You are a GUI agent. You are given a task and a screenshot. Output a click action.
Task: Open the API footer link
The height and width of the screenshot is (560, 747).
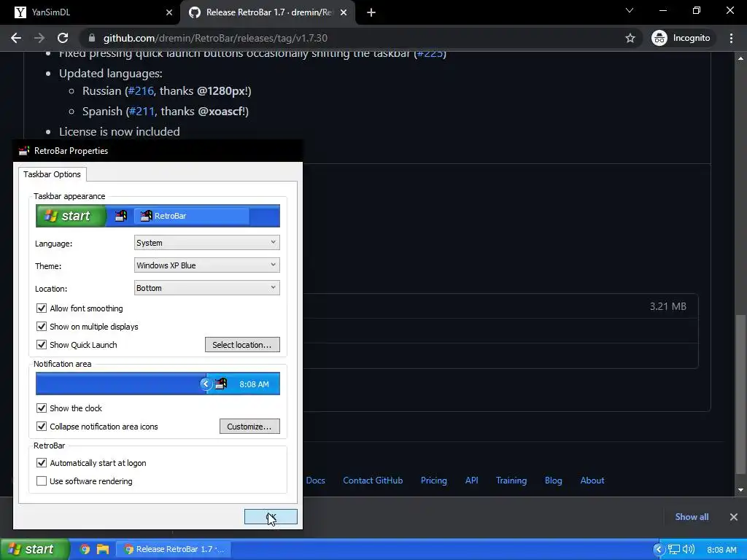tap(472, 481)
